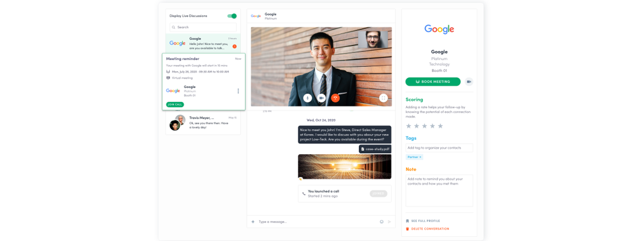Rate five stars in Scoring
This screenshot has height=241, width=644.
coord(440,126)
